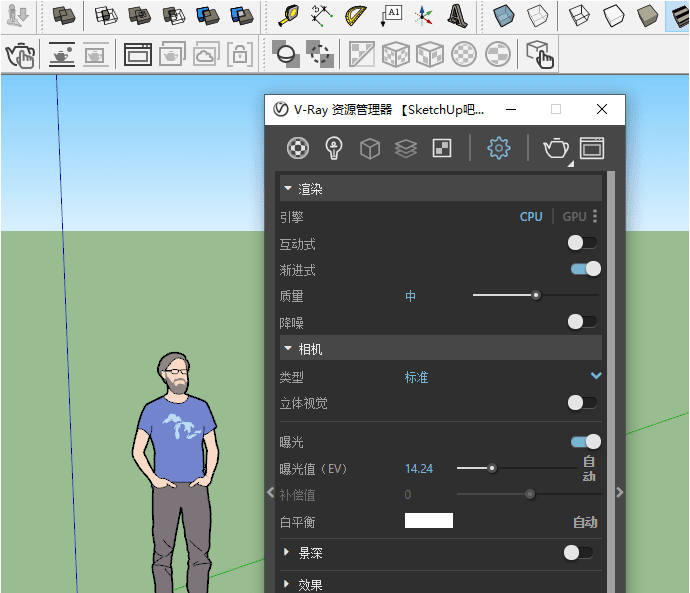The width and height of the screenshot is (690, 593).
Task: Expand the 景深 section
Action: [x=286, y=552]
